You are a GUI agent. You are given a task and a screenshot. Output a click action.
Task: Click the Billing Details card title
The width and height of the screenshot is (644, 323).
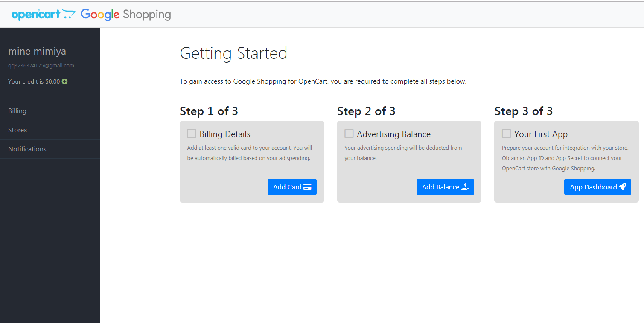pos(225,134)
